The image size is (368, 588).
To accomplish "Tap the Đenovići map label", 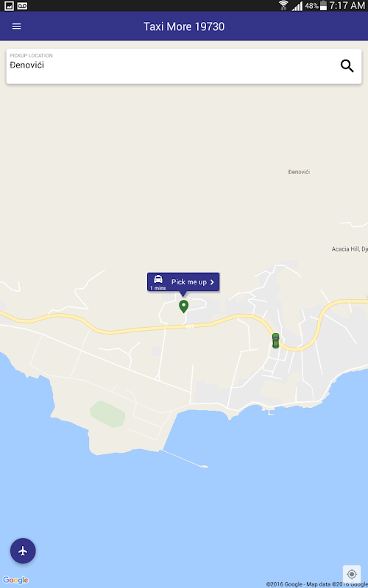I will pyautogui.click(x=299, y=172).
